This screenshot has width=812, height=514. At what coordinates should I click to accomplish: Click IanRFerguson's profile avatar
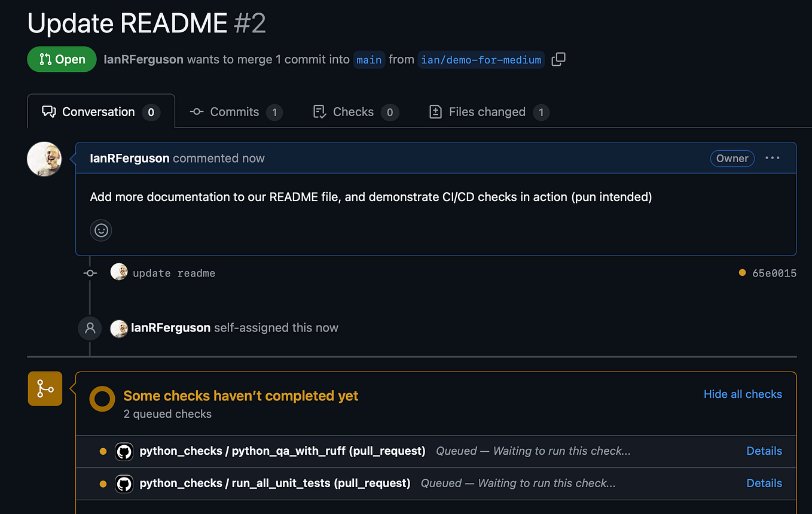click(x=44, y=159)
